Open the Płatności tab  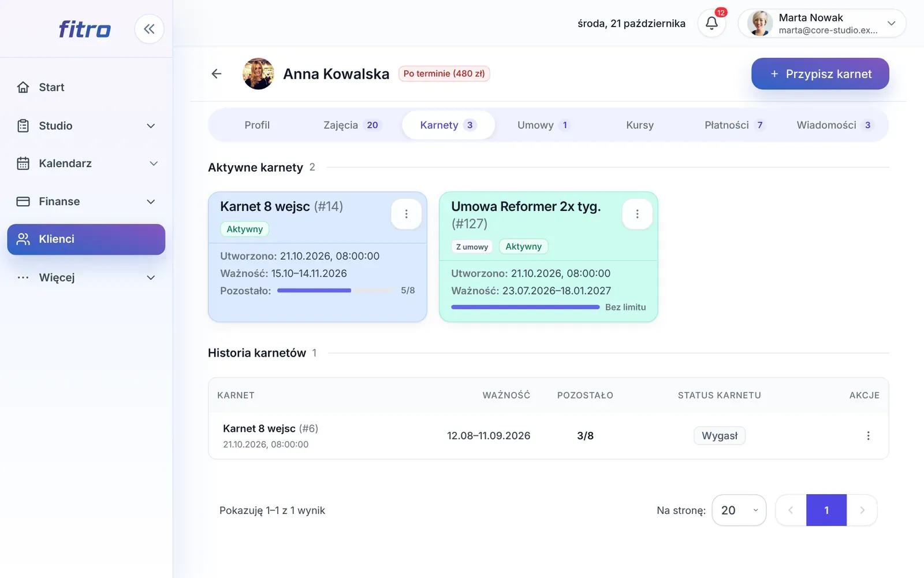click(x=735, y=125)
